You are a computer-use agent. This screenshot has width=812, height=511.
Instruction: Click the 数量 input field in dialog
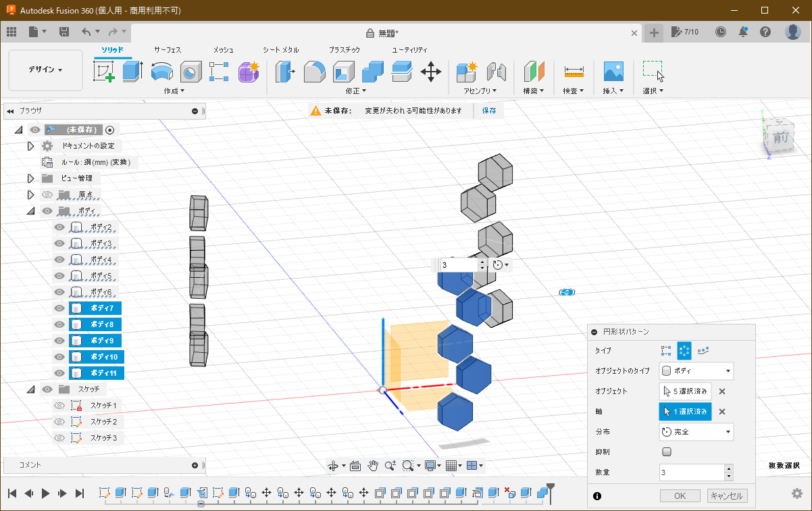[691, 472]
